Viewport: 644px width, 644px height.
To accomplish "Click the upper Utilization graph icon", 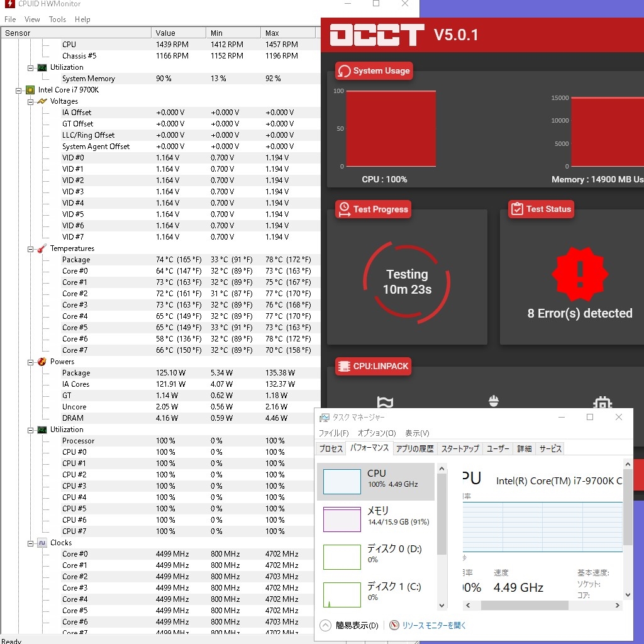I will pyautogui.click(x=42, y=67).
